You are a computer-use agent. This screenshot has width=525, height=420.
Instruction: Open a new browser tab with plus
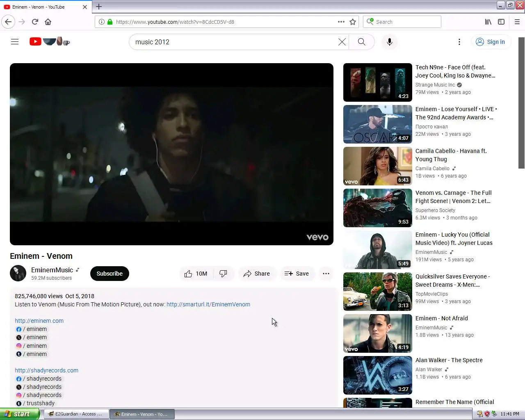pos(99,7)
